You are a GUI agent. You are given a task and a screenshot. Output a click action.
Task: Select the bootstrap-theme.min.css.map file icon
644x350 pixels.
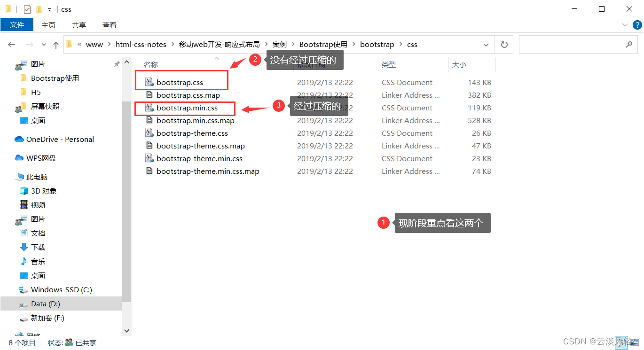click(x=149, y=171)
